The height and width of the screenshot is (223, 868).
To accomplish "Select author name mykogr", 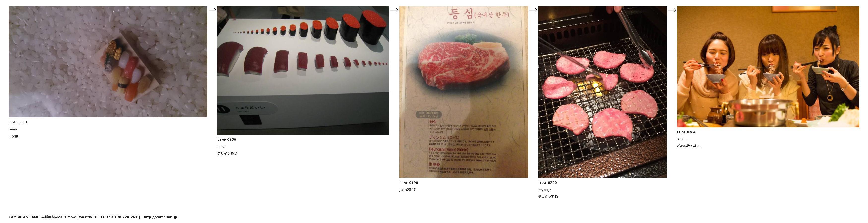I will click(544, 190).
